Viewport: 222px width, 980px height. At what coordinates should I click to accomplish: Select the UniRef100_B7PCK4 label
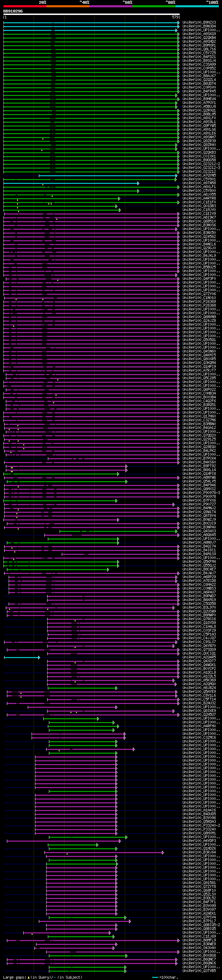[x=199, y=459]
